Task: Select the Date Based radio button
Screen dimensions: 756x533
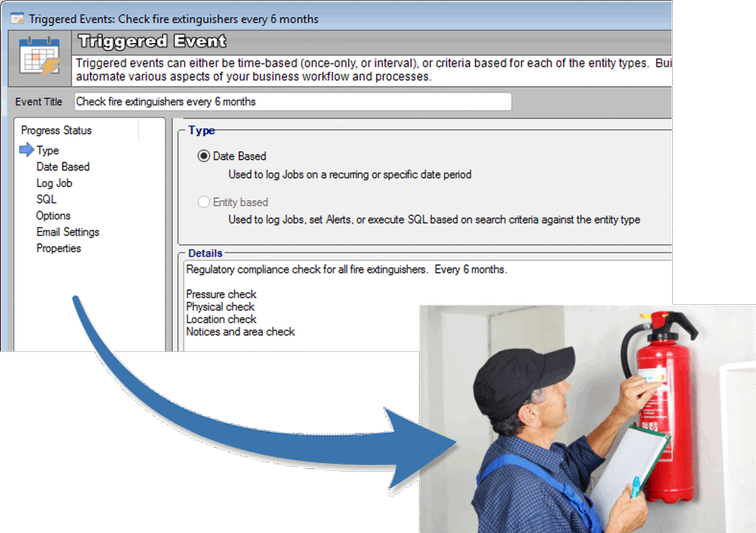Action: (204, 156)
